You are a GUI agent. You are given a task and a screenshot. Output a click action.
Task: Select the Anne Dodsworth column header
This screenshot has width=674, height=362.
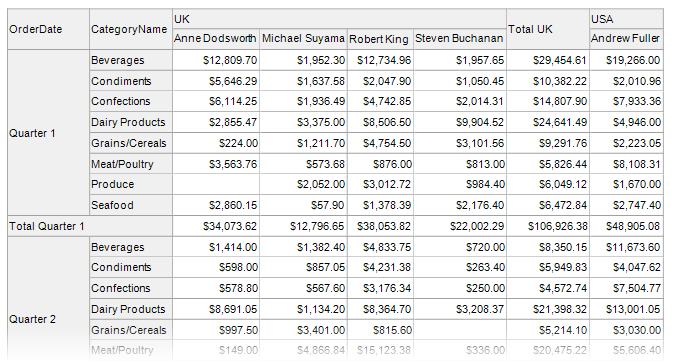tap(216, 39)
